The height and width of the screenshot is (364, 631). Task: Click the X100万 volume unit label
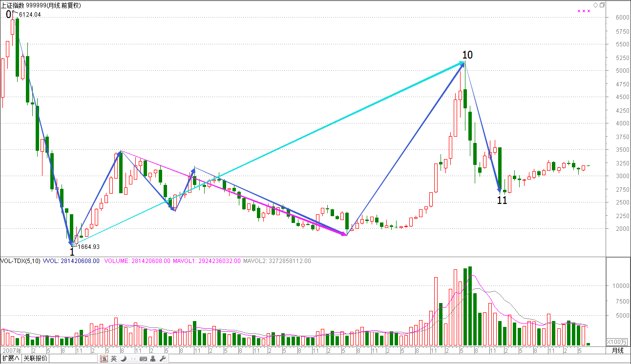(x=616, y=342)
